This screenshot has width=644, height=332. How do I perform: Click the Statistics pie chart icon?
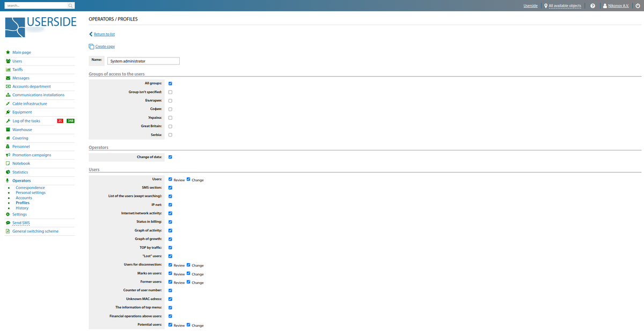coord(8,172)
